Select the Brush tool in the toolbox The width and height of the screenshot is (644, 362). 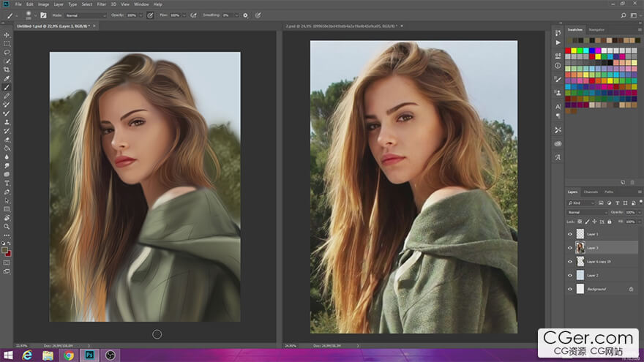pyautogui.click(x=7, y=87)
